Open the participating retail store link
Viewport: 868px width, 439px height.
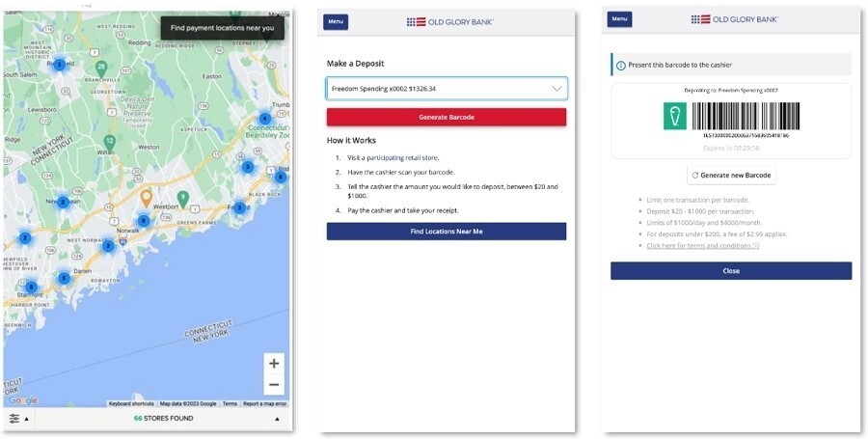click(402, 158)
